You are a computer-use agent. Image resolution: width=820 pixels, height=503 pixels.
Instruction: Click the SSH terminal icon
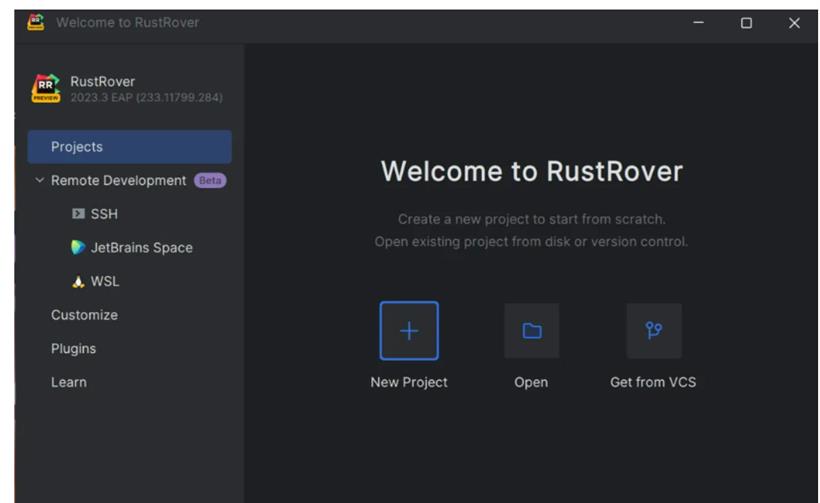click(x=78, y=214)
